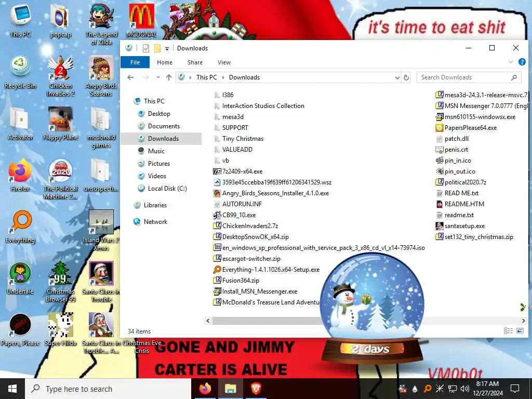This screenshot has width=532, height=399.
Task: Click the file list horizontal scrollbar right arrow
Action: [x=523, y=321]
